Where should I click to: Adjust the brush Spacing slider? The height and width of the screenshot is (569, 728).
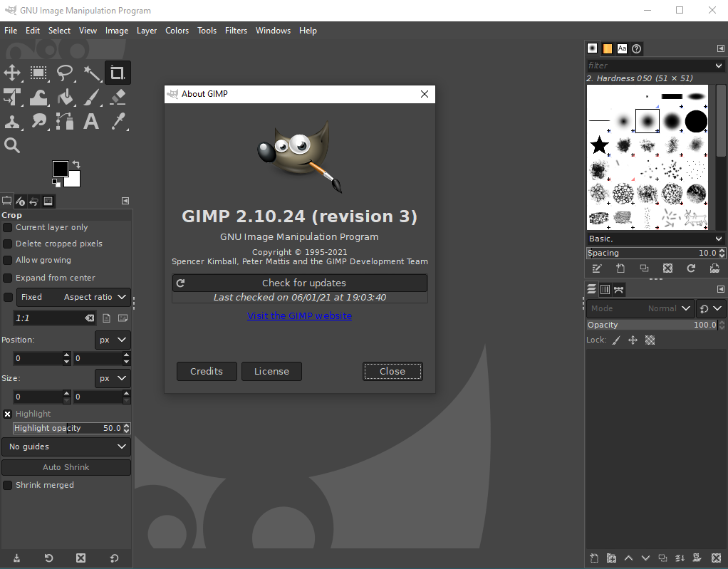pyautogui.click(x=652, y=253)
